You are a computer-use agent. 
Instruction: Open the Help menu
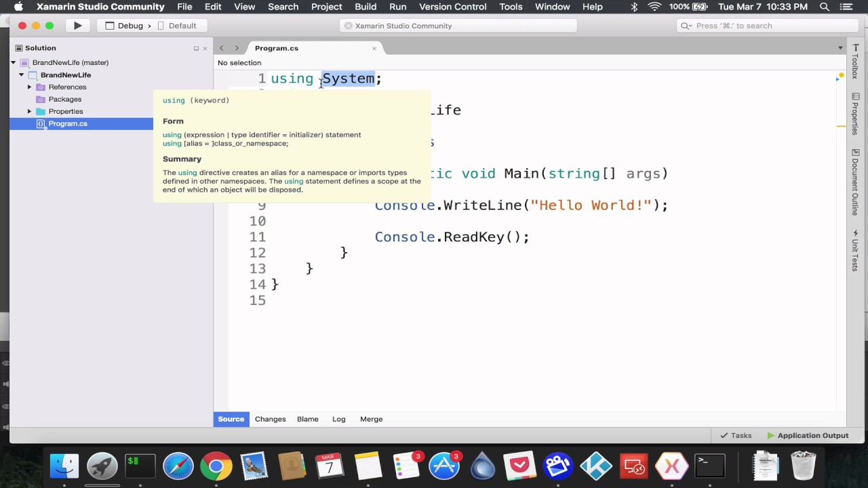pyautogui.click(x=593, y=7)
